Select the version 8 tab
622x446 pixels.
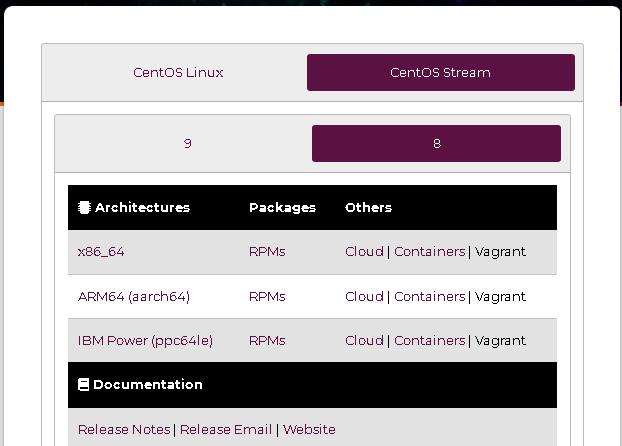[436, 144]
